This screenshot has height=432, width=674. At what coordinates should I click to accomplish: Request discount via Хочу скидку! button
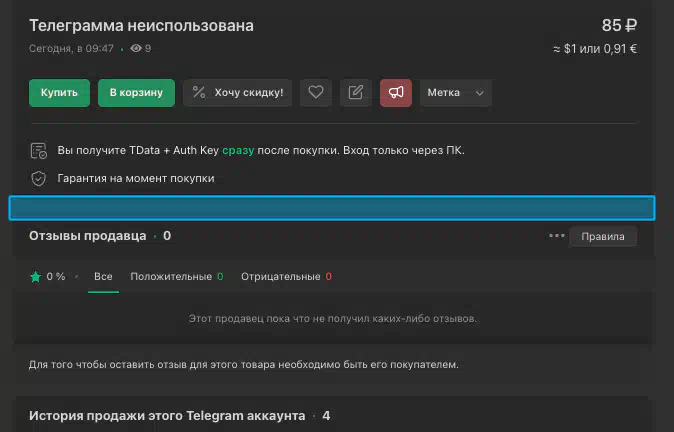point(238,93)
